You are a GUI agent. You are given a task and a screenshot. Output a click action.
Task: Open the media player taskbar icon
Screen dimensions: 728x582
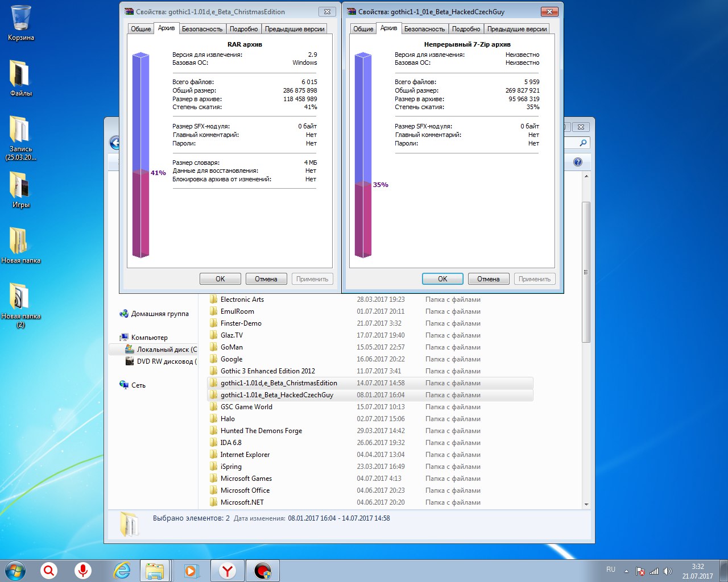tap(191, 571)
